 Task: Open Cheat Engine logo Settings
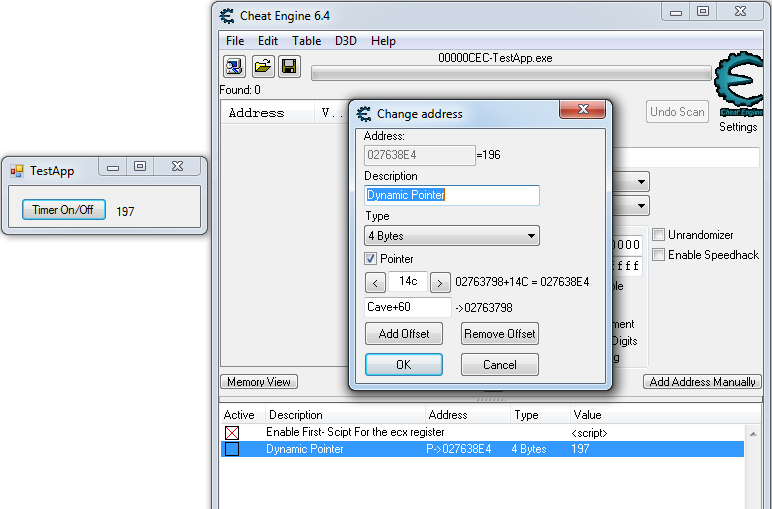738,92
